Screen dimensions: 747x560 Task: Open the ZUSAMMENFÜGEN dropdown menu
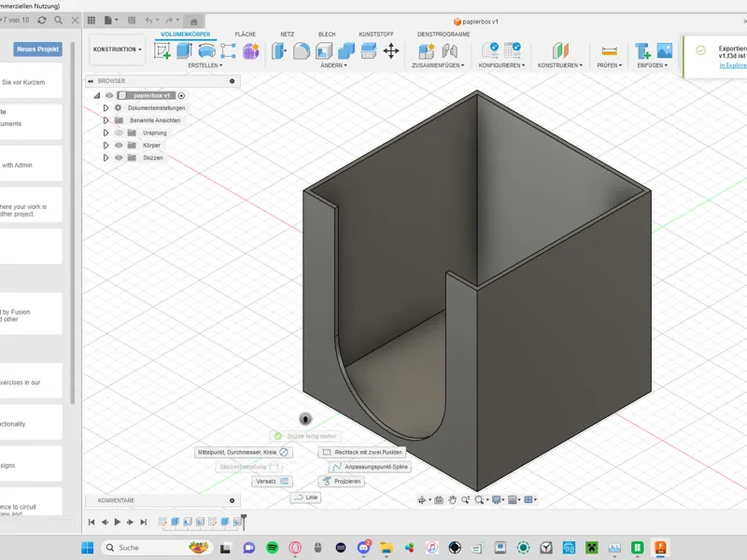coord(438,65)
